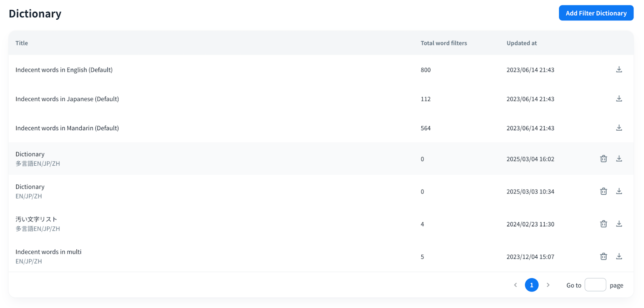644x308 pixels.
Task: Download the Indecent words in English dictionary
Action: [619, 70]
